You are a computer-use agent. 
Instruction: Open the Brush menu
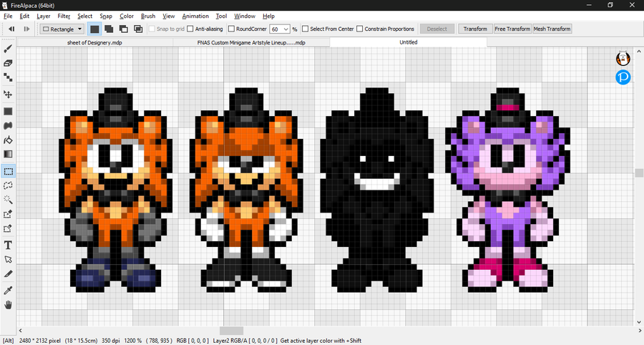pyautogui.click(x=148, y=16)
